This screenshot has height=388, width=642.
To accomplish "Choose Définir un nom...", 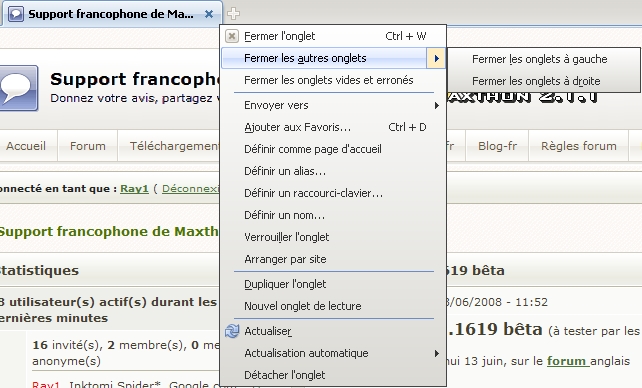I will (x=333, y=215).
